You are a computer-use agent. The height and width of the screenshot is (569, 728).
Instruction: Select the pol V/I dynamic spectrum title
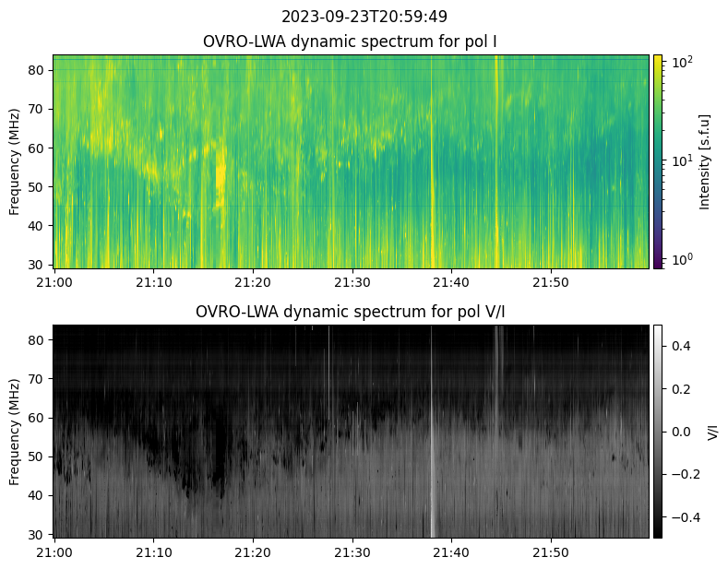pos(351,312)
